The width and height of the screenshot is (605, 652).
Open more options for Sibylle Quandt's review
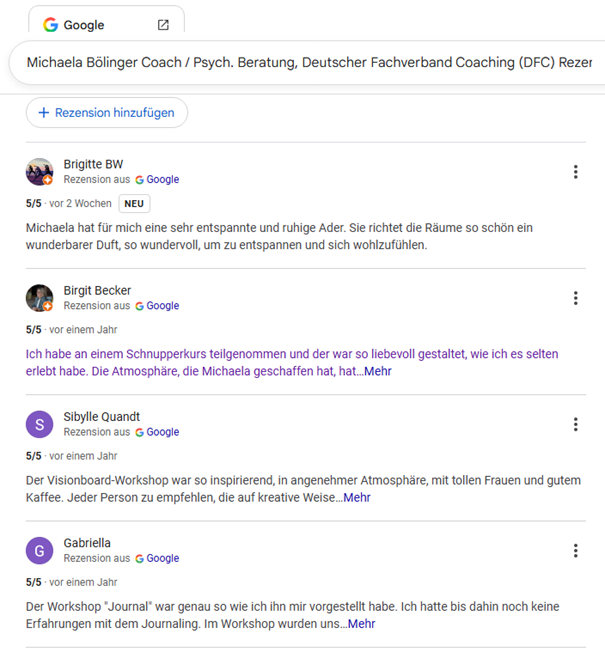pyautogui.click(x=575, y=424)
